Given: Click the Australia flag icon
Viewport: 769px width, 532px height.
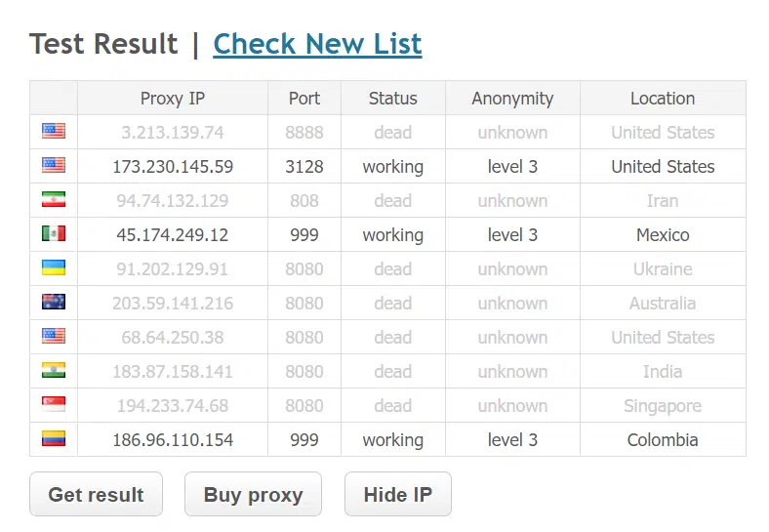Looking at the screenshot, I should click(x=54, y=302).
